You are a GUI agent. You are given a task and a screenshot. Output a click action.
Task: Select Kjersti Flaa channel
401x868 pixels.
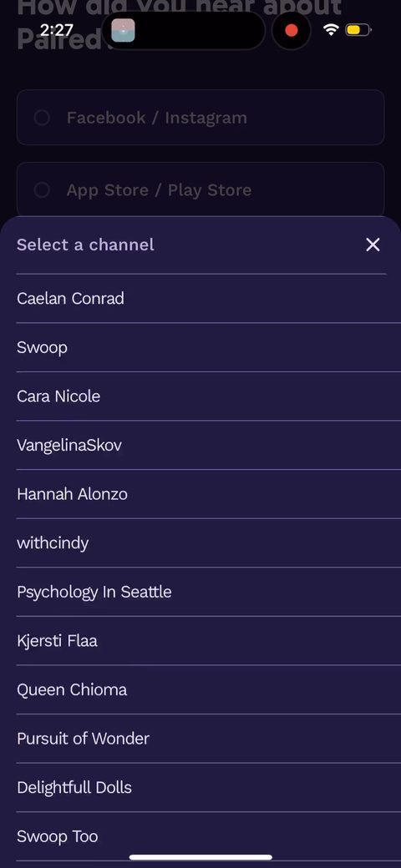201,640
